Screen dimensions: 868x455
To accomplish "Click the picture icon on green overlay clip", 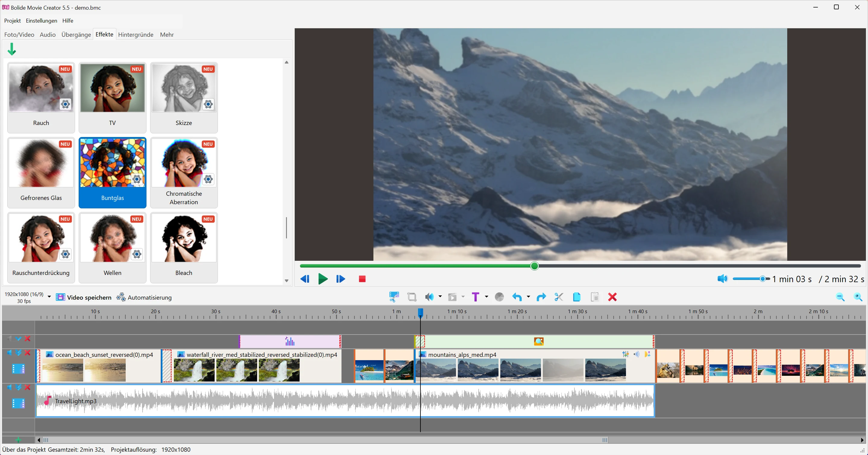I will tap(539, 341).
